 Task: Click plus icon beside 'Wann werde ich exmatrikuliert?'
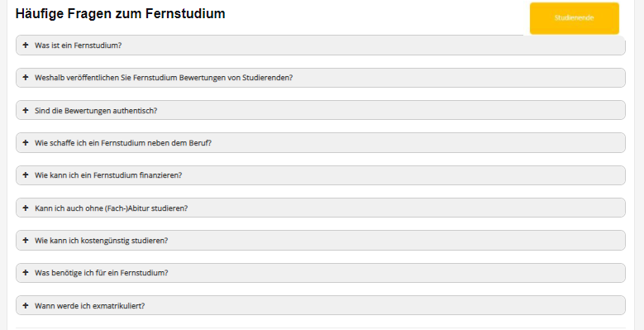coord(26,305)
